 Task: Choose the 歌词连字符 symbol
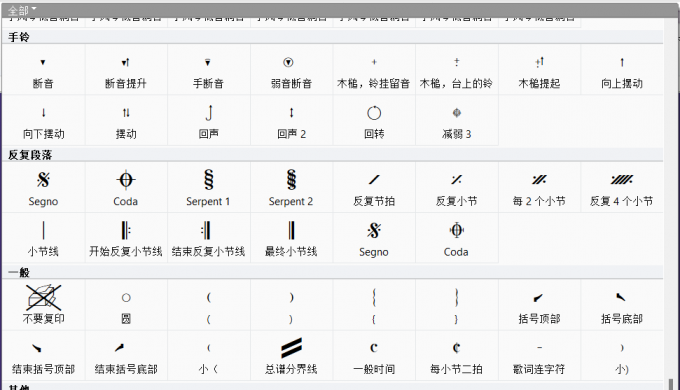539,356
